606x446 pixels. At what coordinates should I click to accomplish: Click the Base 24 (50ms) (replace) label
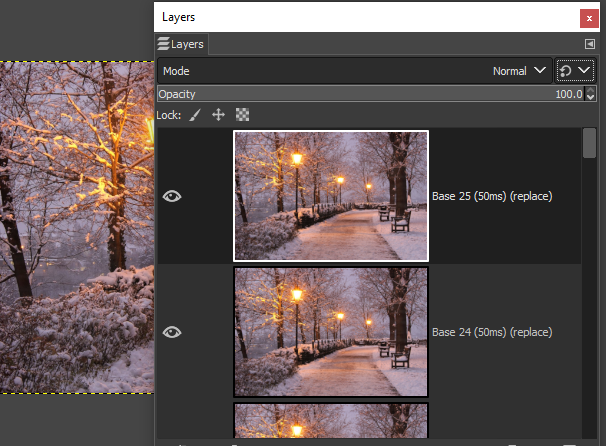492,332
